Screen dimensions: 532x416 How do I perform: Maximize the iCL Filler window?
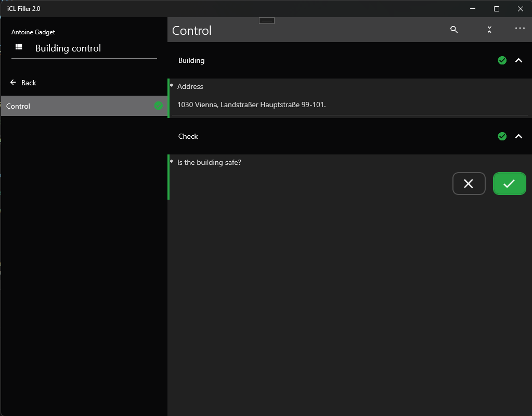(x=496, y=9)
